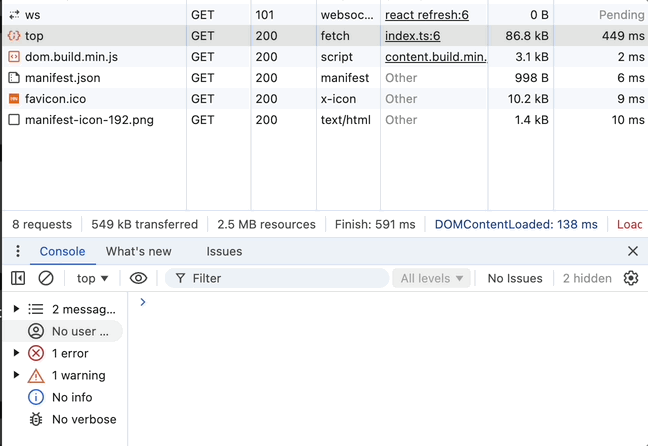Clear console with the circle-slash icon
The width and height of the screenshot is (648, 446).
pos(46,278)
